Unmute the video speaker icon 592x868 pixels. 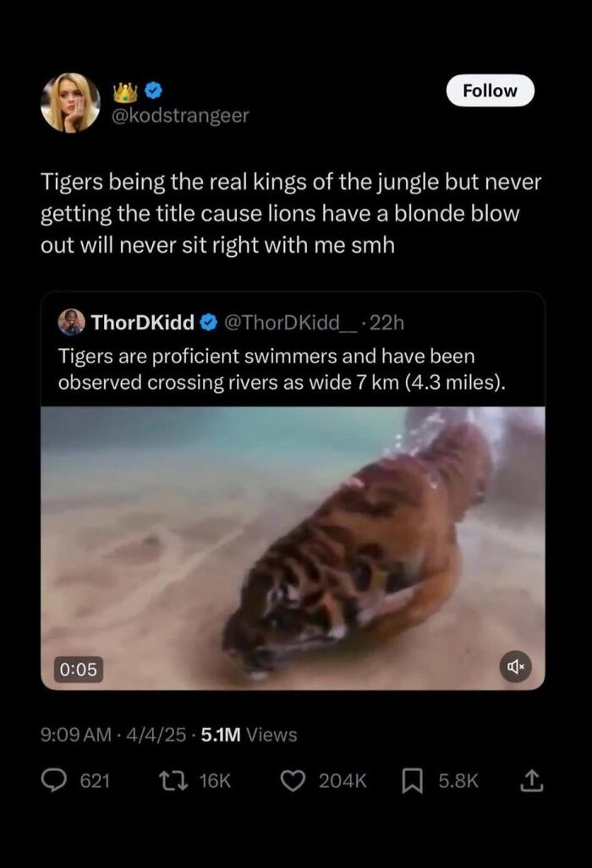[x=516, y=667]
